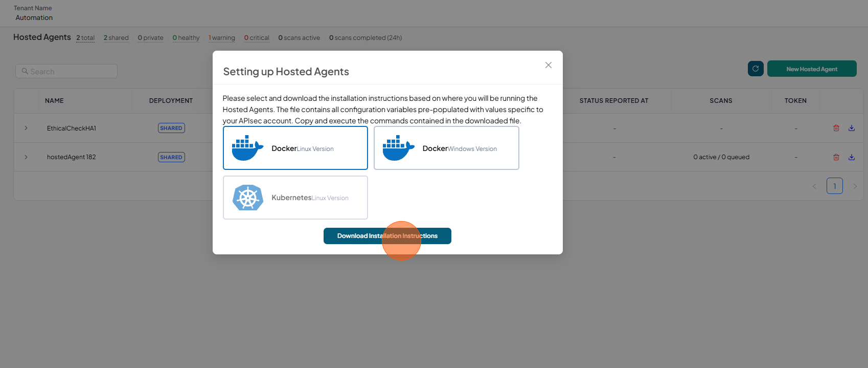Image resolution: width=868 pixels, height=368 pixels.
Task: Click Download Installation Instructions button
Action: coord(387,236)
